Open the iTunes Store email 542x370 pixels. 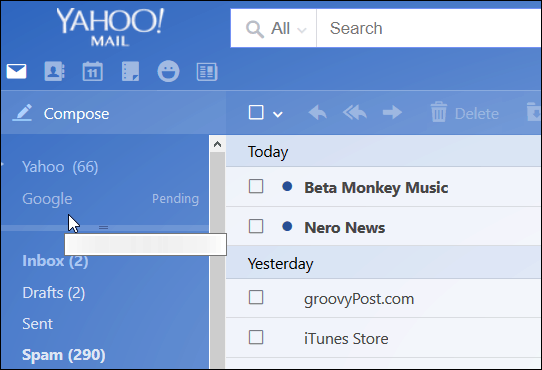point(346,339)
